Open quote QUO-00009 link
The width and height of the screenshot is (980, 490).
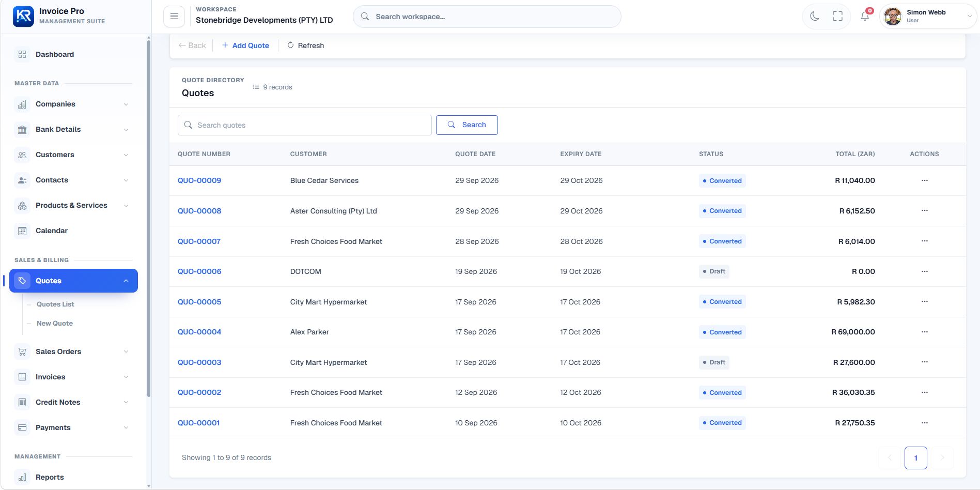point(199,181)
